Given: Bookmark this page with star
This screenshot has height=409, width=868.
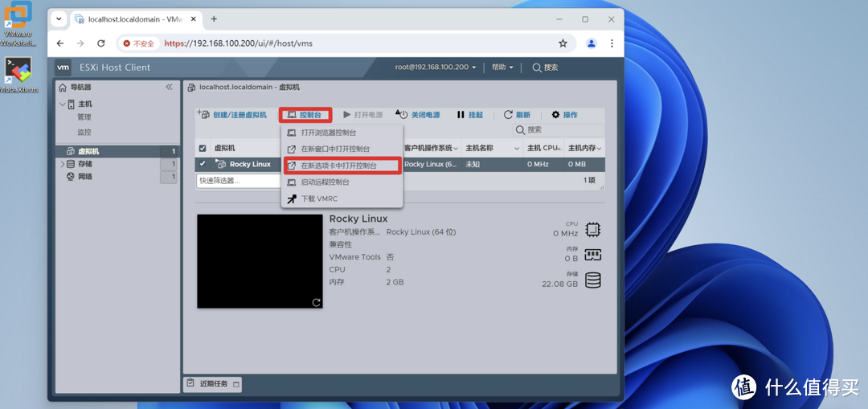Looking at the screenshot, I should click(563, 43).
